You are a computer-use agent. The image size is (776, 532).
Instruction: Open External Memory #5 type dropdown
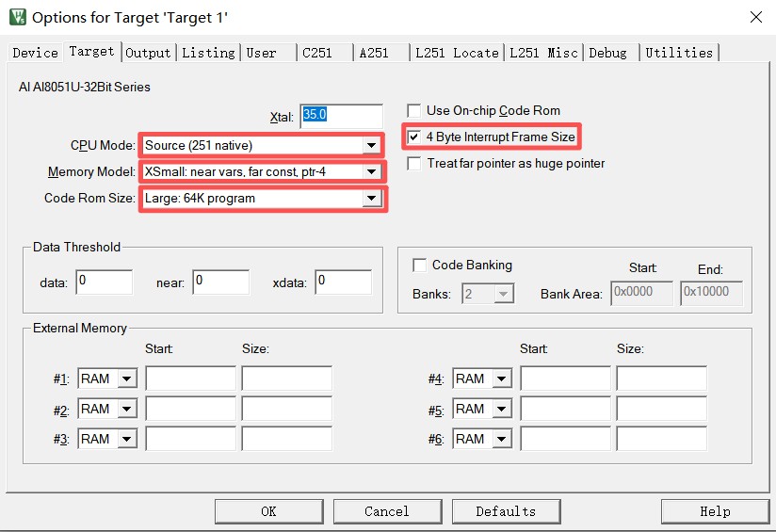pos(482,410)
